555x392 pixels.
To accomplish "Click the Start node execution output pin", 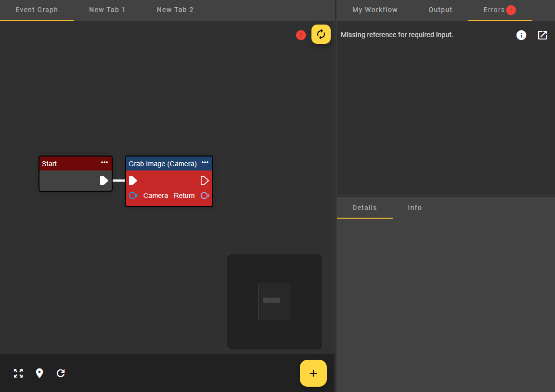I will pyautogui.click(x=104, y=181).
